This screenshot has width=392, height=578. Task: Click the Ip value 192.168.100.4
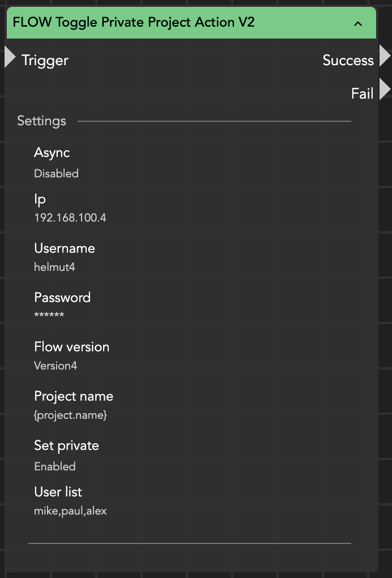(70, 218)
